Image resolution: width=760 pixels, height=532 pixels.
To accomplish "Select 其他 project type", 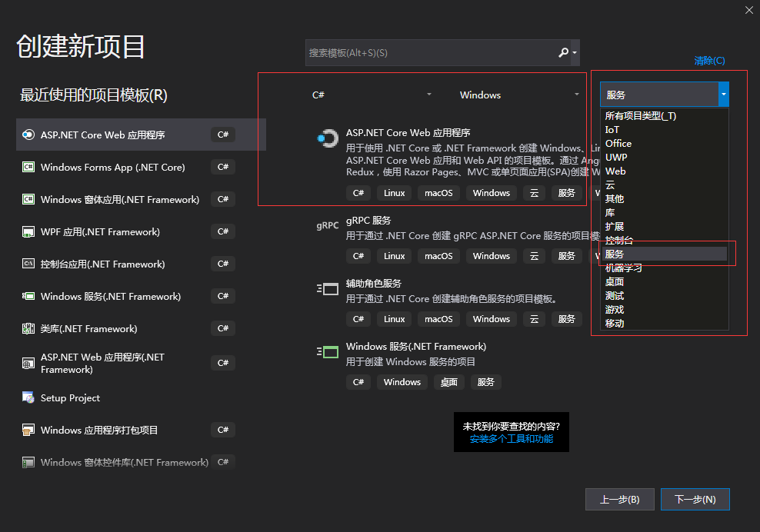I will [x=664, y=198].
